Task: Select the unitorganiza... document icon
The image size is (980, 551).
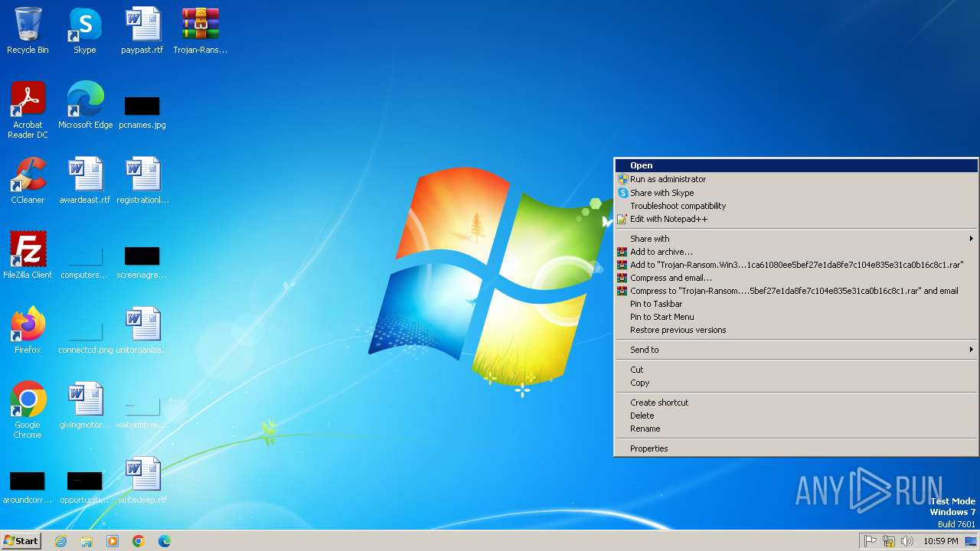Action: click(142, 331)
